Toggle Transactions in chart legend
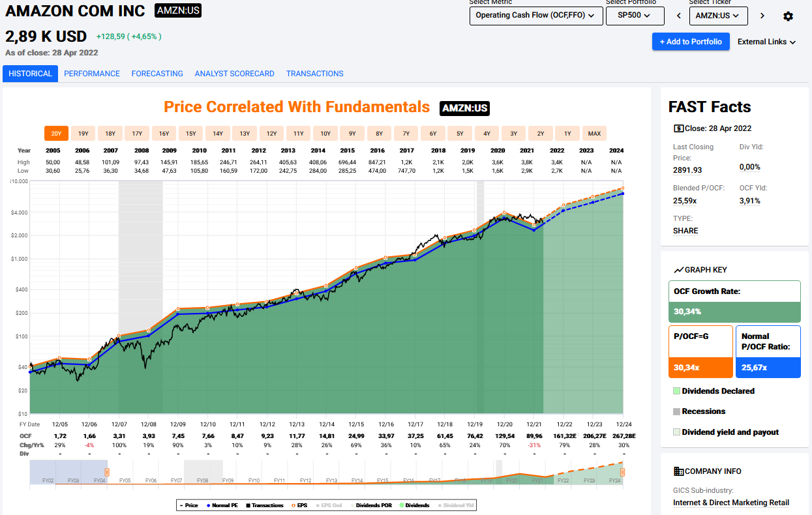Image resolution: width=812 pixels, height=515 pixels. pyautogui.click(x=265, y=505)
